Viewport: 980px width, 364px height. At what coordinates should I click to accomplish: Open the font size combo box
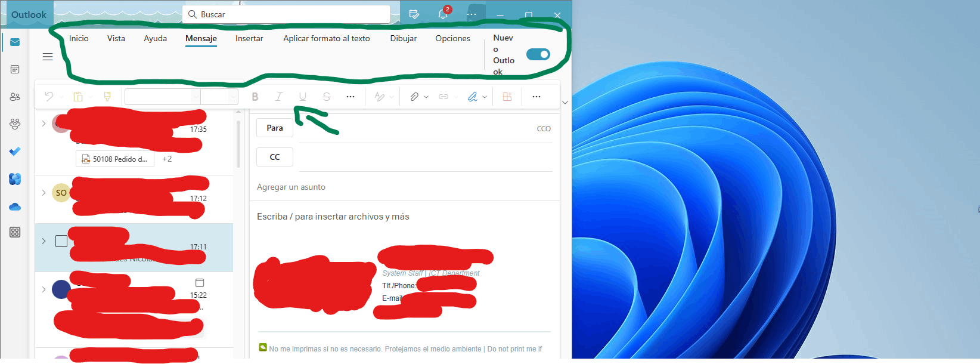click(x=219, y=97)
